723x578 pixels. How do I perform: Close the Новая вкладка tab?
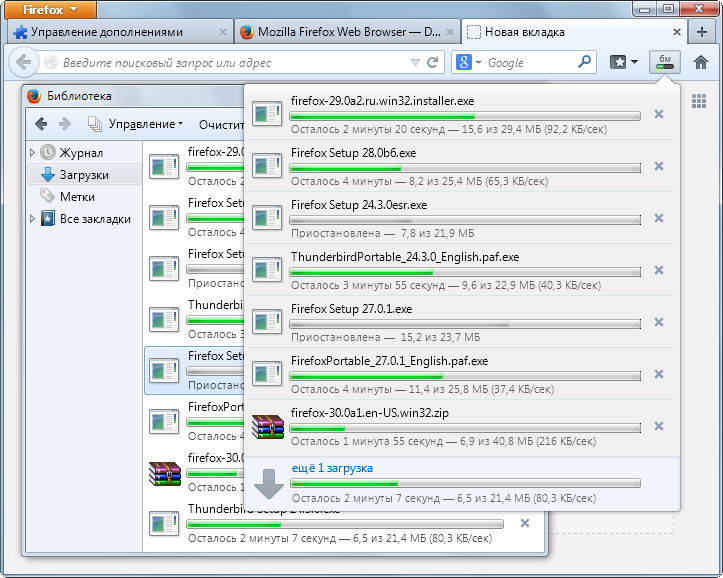point(676,32)
